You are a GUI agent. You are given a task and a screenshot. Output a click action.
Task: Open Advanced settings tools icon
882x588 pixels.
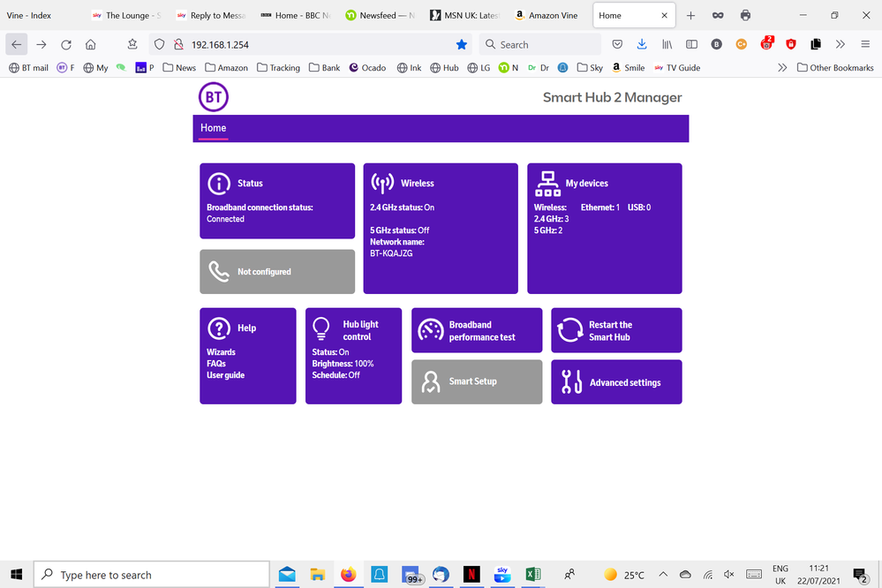571,382
